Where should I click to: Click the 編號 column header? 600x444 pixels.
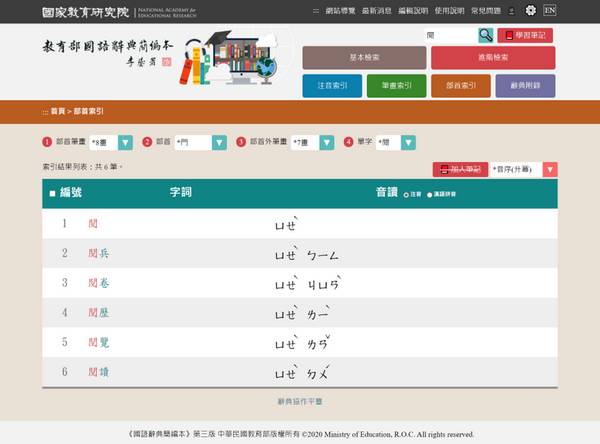[71, 192]
